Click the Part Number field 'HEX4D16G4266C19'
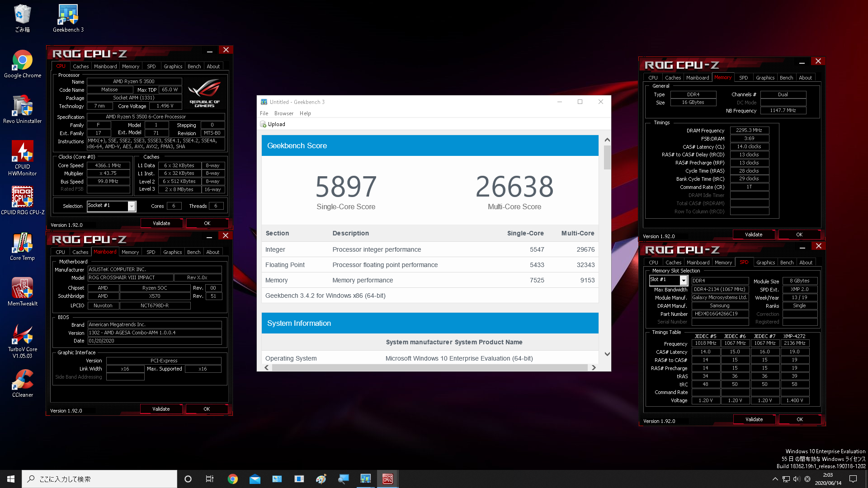This screenshot has height=488, width=868. (720, 314)
